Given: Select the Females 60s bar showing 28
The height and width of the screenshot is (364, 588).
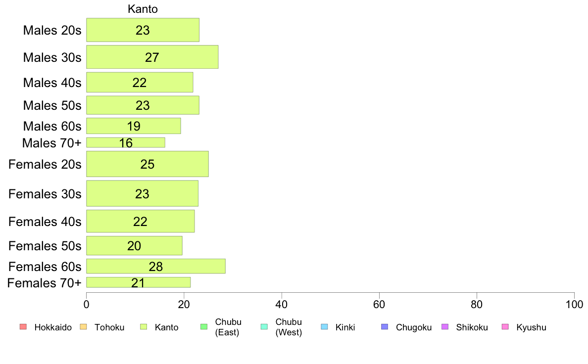Looking at the screenshot, I should coord(155,266).
